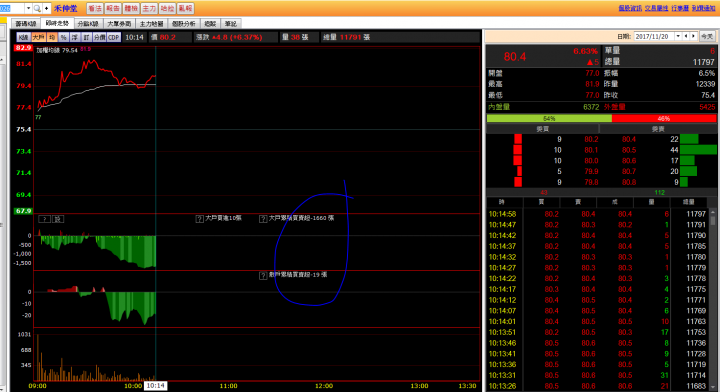Screen dimensions: 720x392
Task: Open the 交易屬性 link
Action: 657,8
